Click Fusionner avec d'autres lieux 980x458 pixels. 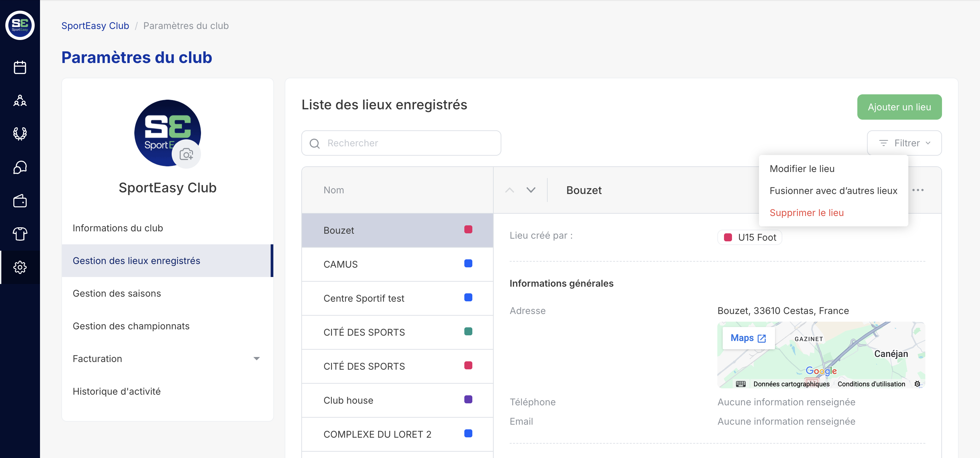(833, 191)
